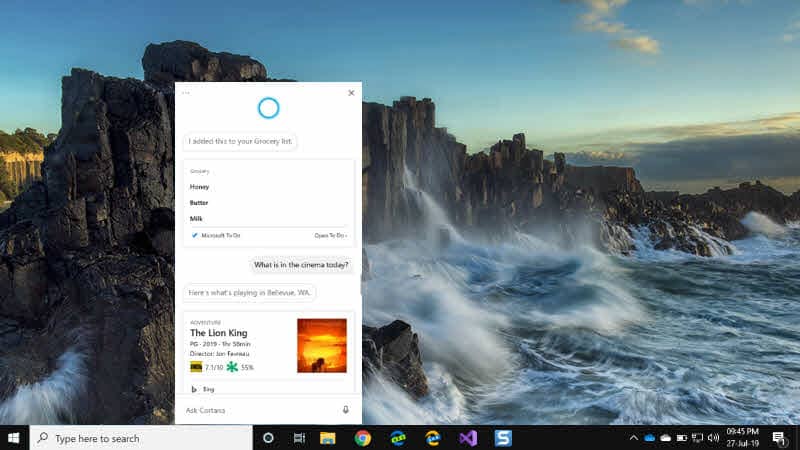Screen dimensions: 800x450
Task: Open the clock and date in taskbar
Action: coord(742,438)
